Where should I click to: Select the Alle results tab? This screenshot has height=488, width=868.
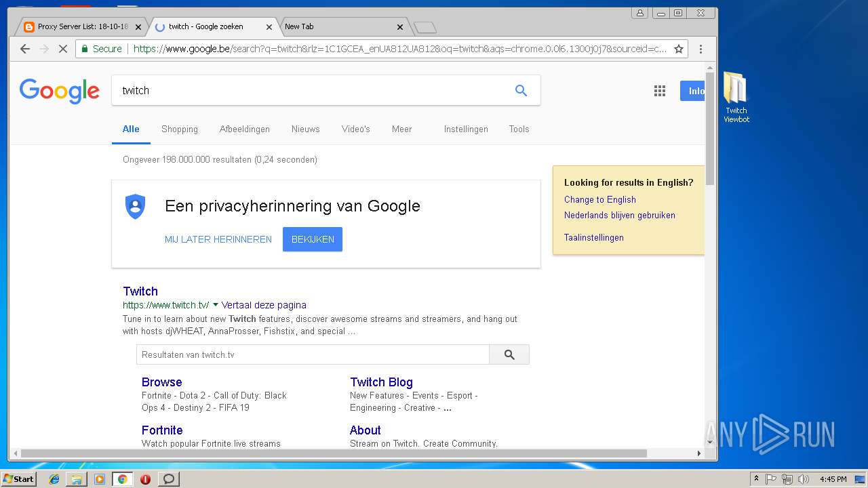(131, 129)
